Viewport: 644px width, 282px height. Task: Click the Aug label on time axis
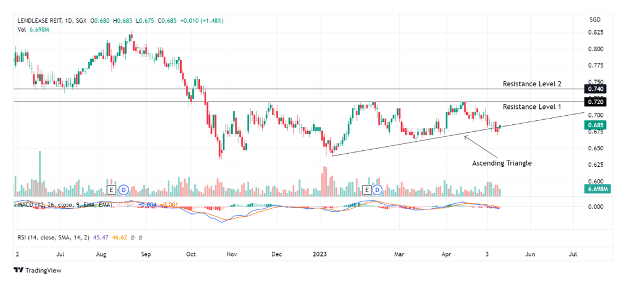pyautogui.click(x=101, y=255)
